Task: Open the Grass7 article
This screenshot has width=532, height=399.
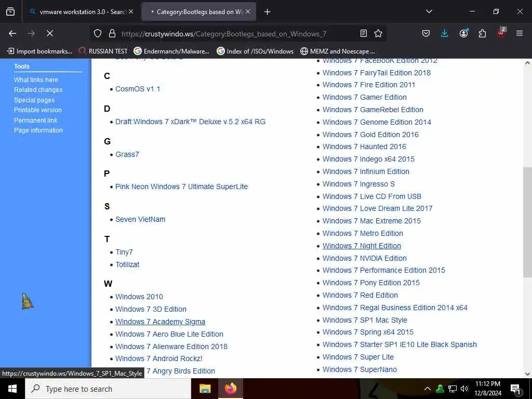Action: coord(127,154)
